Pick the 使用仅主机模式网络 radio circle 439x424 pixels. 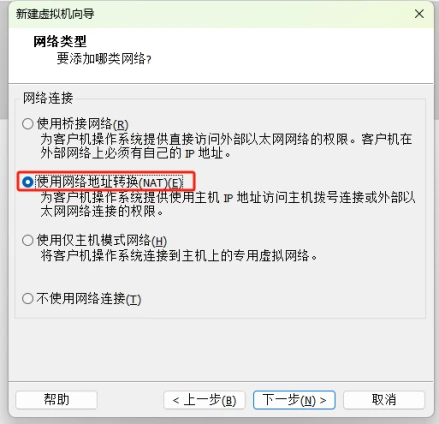tap(28, 240)
